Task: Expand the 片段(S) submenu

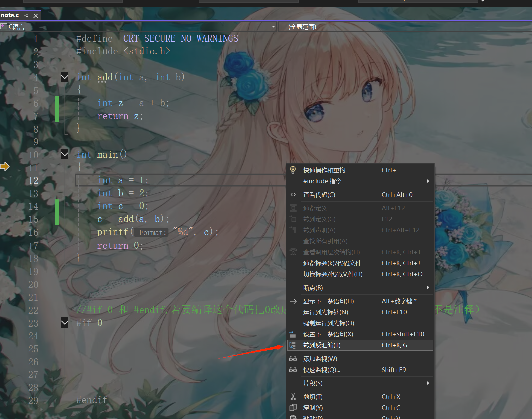Action: coord(360,383)
